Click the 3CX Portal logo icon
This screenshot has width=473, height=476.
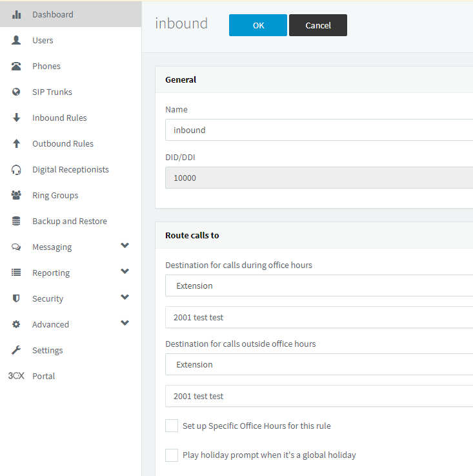pyautogui.click(x=16, y=376)
